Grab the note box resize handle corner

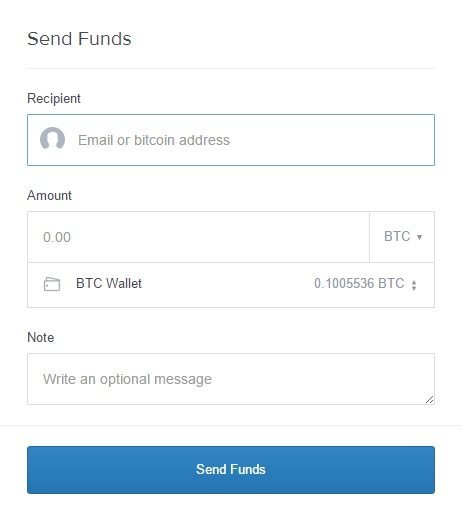pos(430,399)
